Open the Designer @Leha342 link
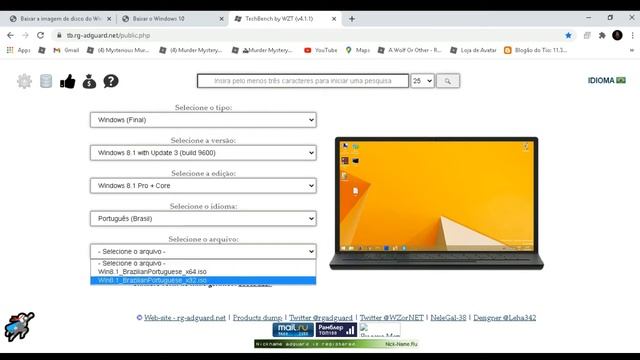The image size is (640, 360). pos(504,318)
